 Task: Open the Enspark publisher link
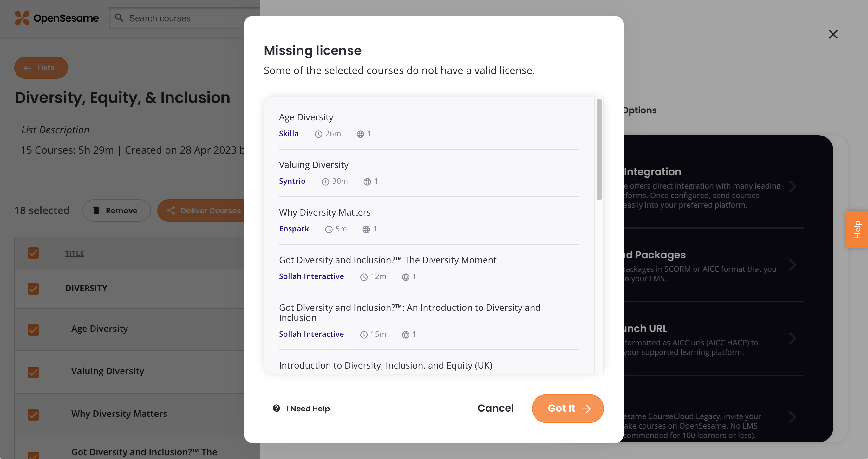[x=294, y=228]
